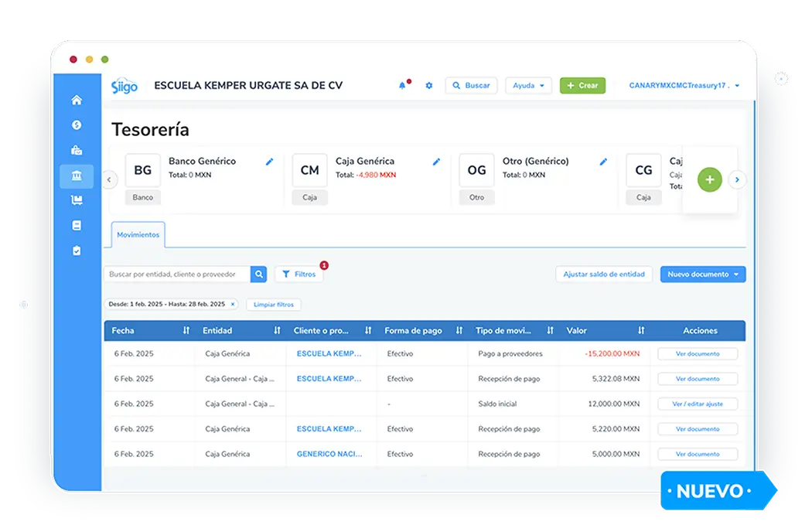812x532 pixels.
Task: Edit Caja Genérica with pencil icon
Action: point(436,162)
